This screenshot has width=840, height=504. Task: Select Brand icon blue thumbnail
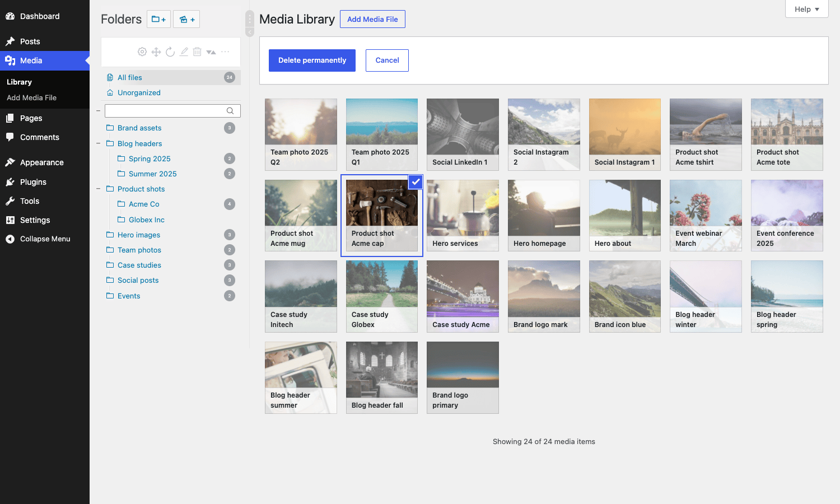625,296
